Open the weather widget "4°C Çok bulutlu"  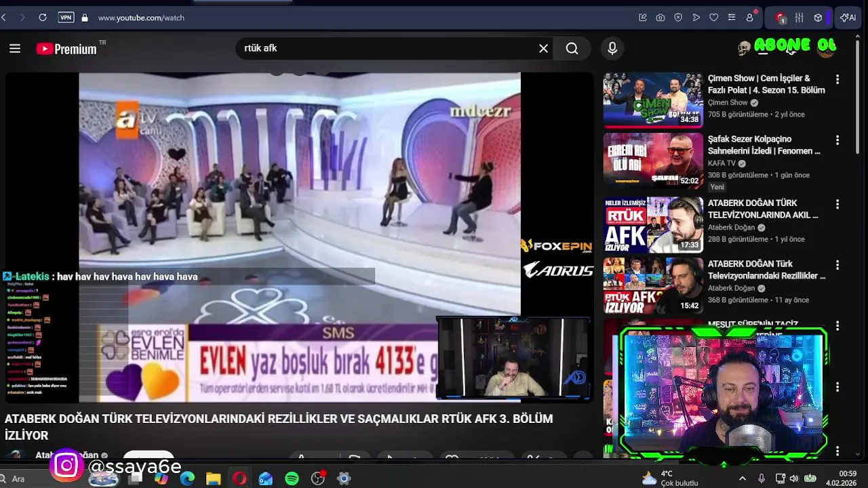pos(670,479)
